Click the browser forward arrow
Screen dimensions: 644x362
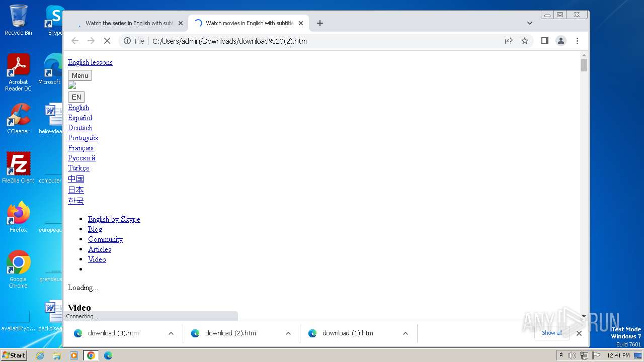click(91, 41)
